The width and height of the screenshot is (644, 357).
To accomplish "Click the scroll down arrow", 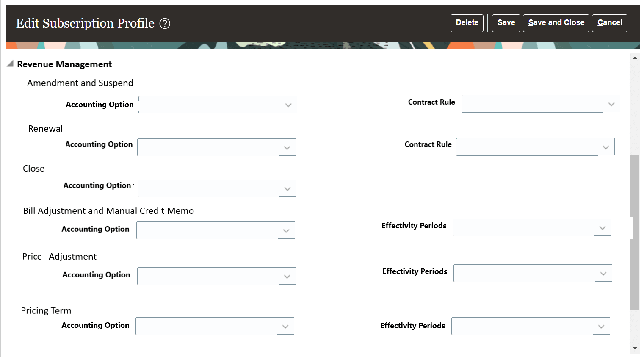I will coord(635,348).
